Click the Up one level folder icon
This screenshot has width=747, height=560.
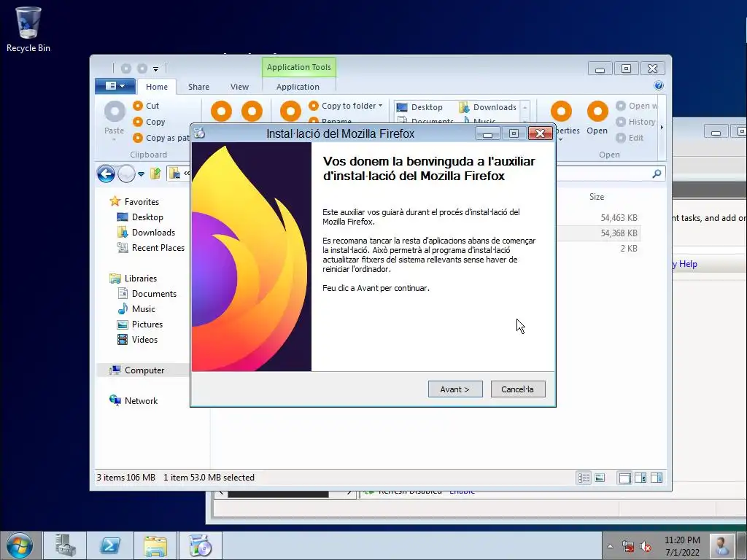tap(155, 174)
